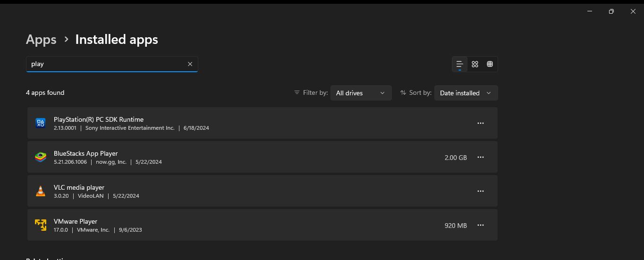Go back to Apps breadcrumb

(x=41, y=40)
